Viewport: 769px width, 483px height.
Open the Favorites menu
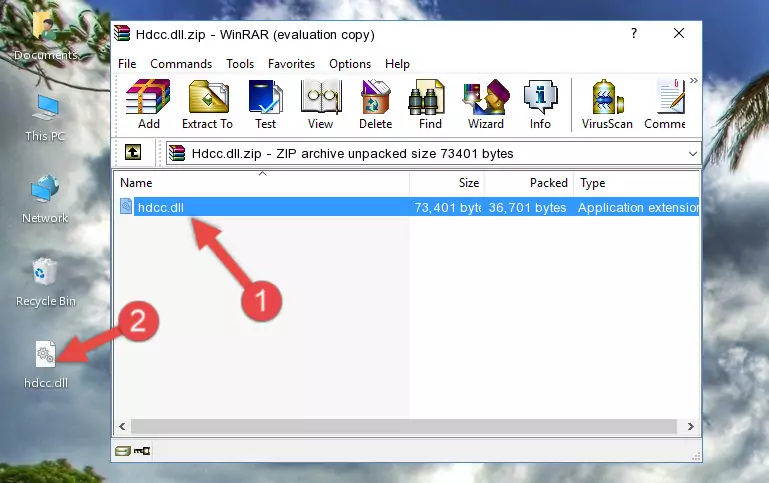(291, 64)
